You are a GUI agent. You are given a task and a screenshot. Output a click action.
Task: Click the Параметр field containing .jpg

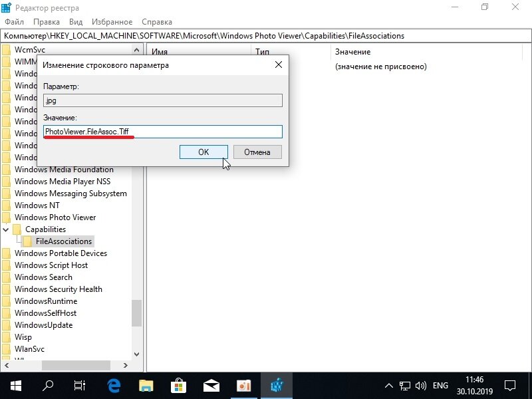click(163, 100)
